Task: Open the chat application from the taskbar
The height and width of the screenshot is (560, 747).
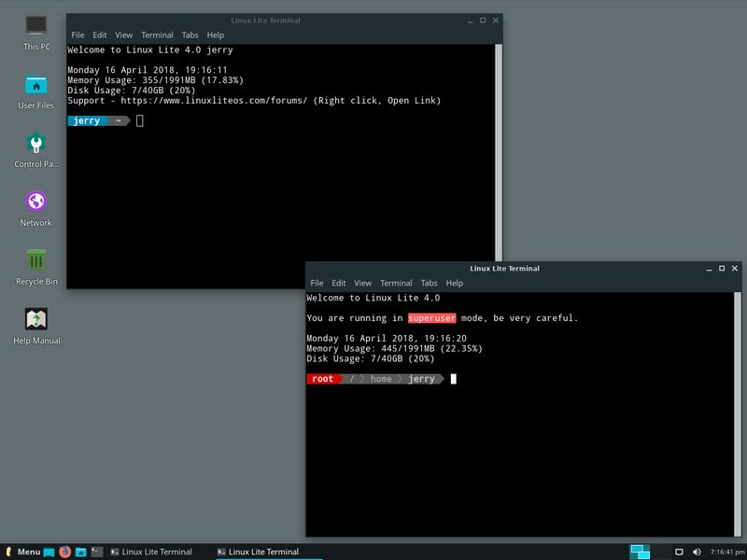Action: coord(48,552)
